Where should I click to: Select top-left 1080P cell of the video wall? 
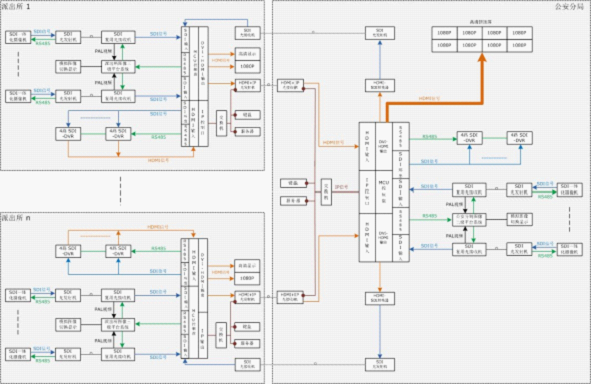[x=444, y=33]
